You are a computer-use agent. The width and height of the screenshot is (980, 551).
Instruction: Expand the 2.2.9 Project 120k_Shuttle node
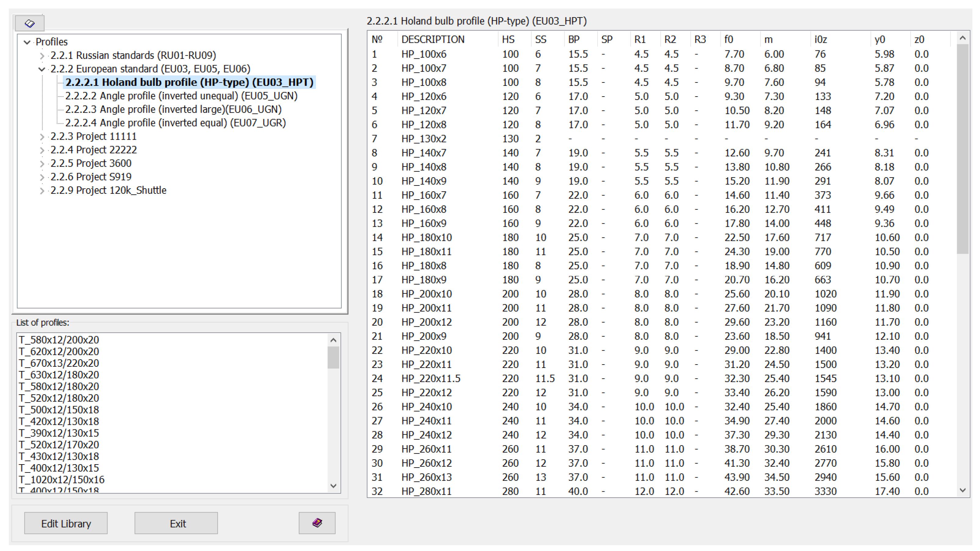tap(42, 191)
